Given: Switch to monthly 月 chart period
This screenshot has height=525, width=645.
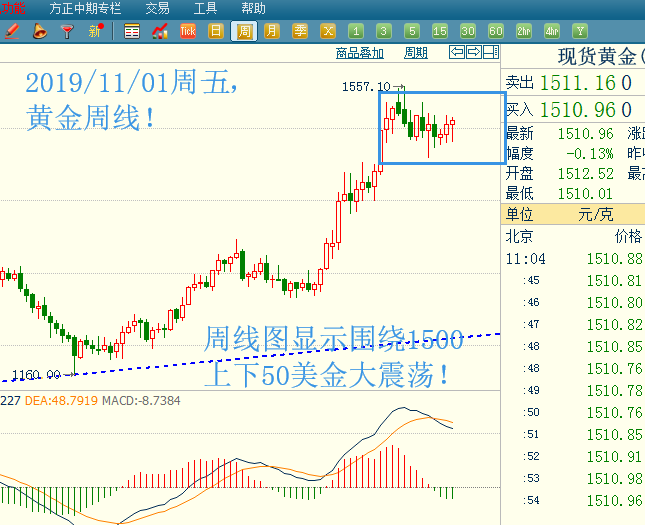Looking at the screenshot, I should pos(272,31).
